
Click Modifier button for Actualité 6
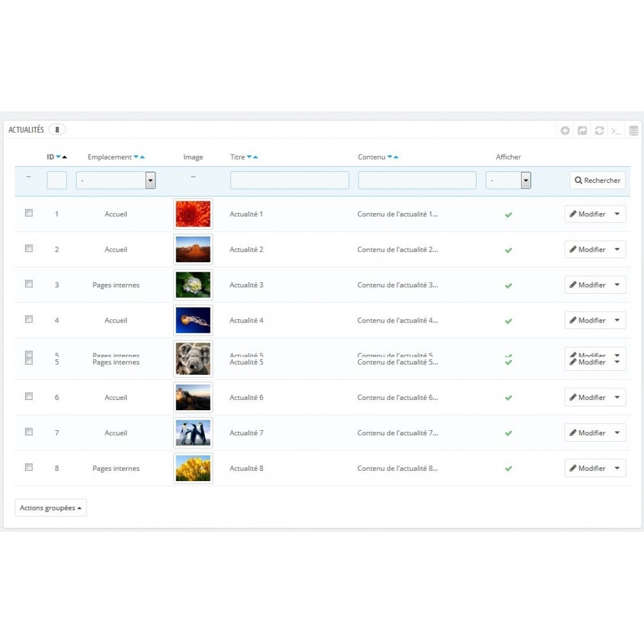pos(588,397)
